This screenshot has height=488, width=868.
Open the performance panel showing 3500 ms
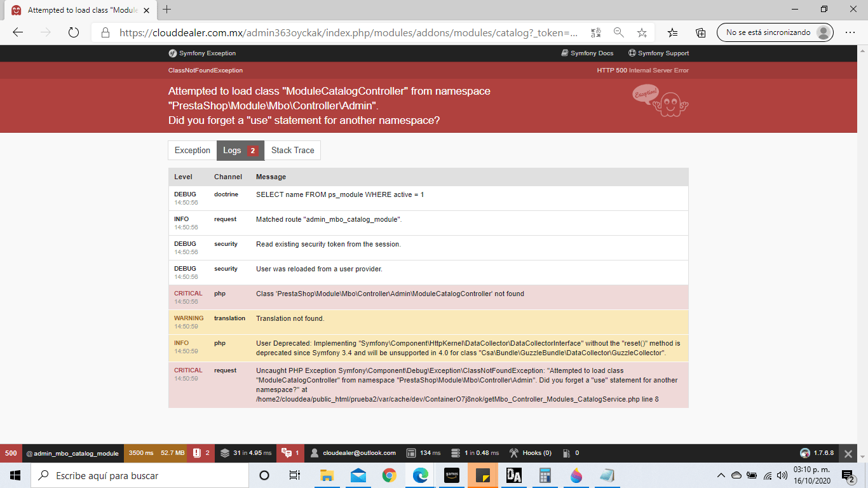pyautogui.click(x=156, y=453)
